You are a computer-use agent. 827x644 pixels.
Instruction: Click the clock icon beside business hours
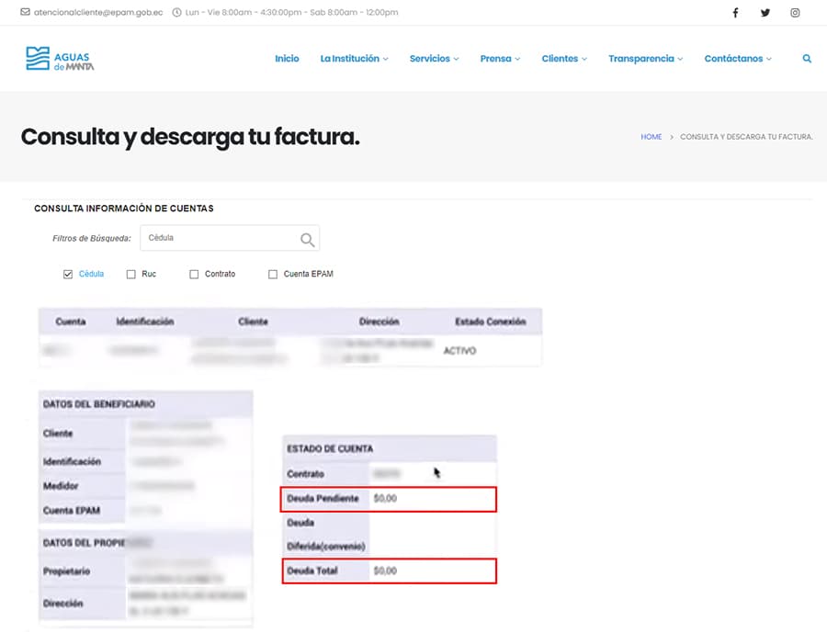coord(176,13)
